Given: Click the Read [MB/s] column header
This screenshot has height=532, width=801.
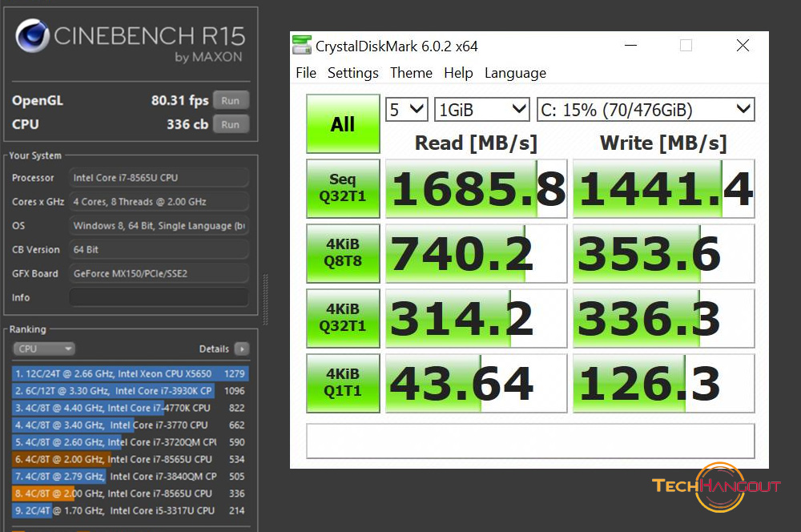Looking at the screenshot, I should click(476, 143).
